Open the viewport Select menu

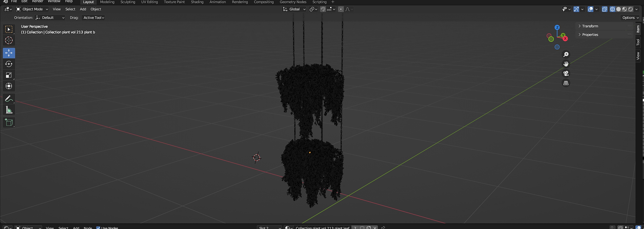click(70, 9)
